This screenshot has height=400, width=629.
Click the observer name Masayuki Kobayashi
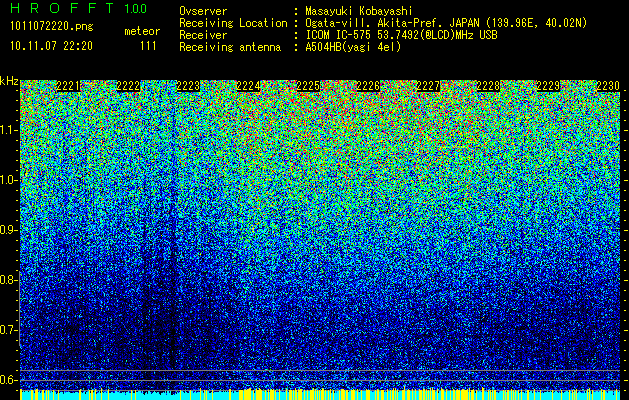tap(359, 11)
